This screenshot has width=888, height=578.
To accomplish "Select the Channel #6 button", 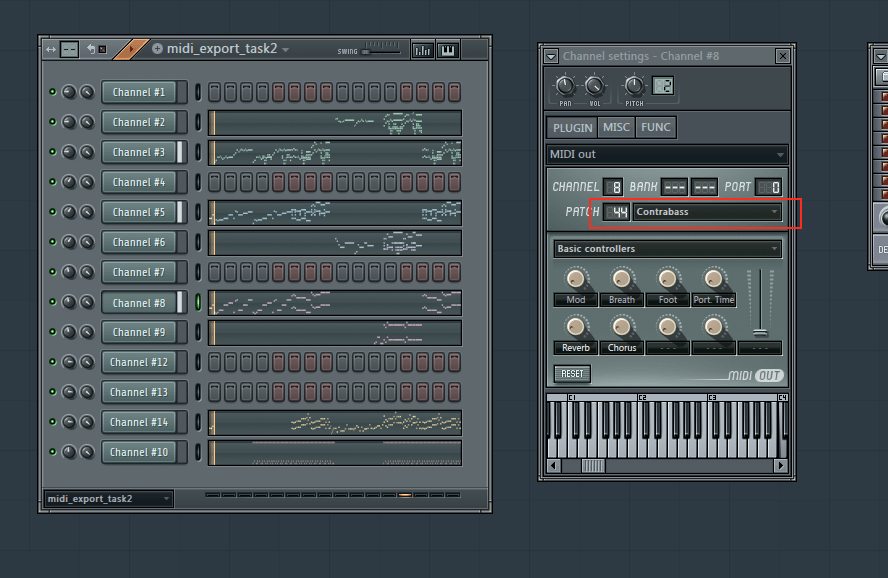I will click(x=139, y=242).
